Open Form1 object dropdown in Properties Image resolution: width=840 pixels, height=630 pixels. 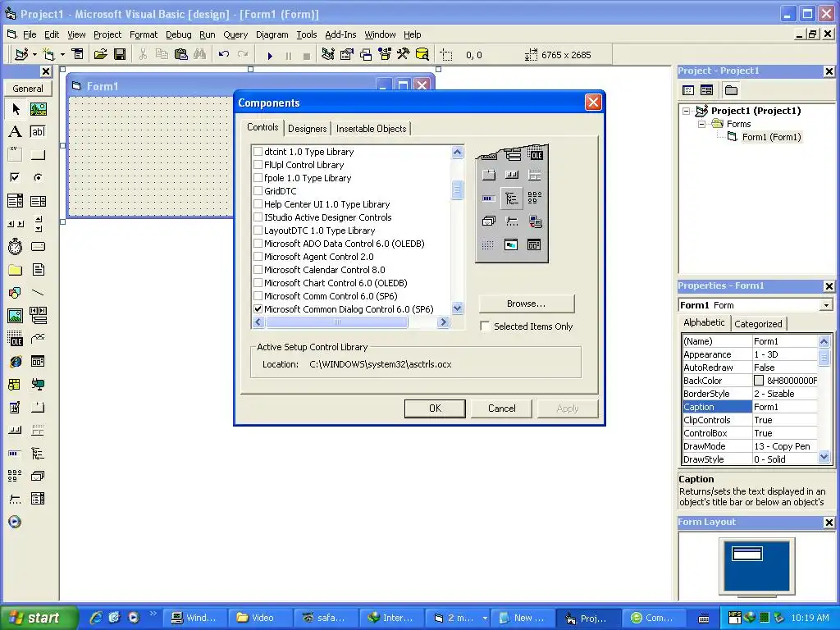coord(826,305)
